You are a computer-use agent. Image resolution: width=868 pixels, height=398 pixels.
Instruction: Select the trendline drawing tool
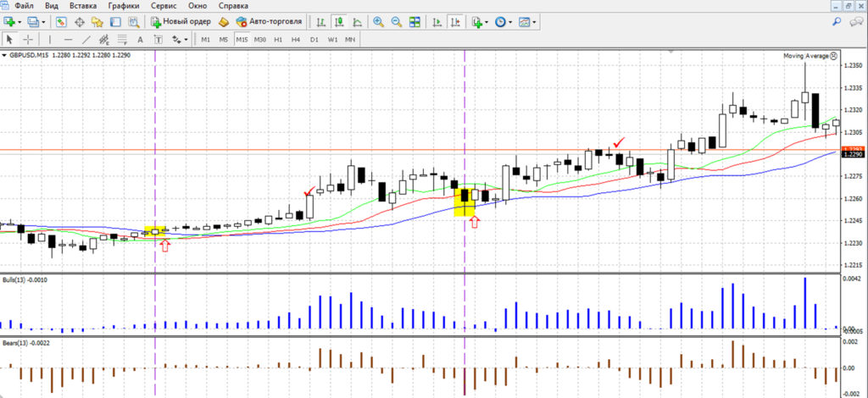click(x=86, y=39)
